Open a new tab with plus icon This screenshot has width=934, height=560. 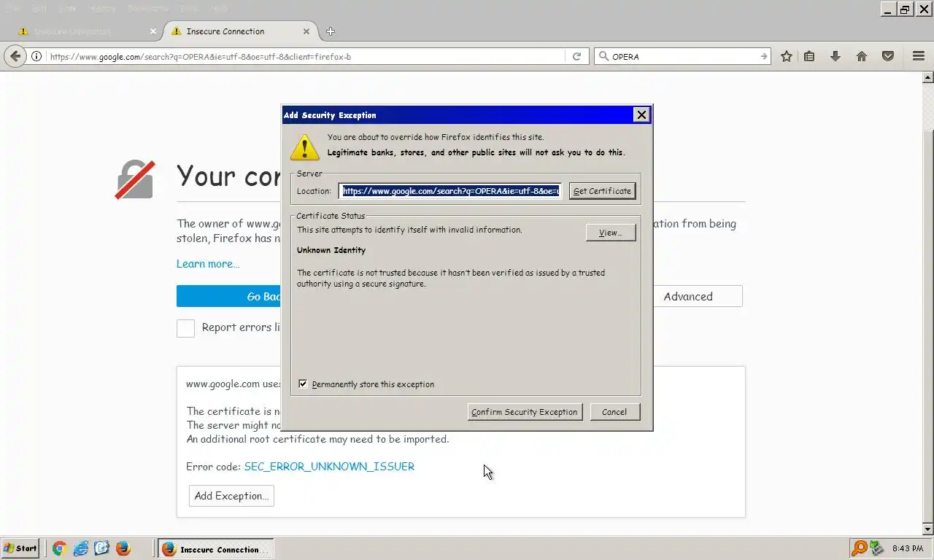[331, 31]
